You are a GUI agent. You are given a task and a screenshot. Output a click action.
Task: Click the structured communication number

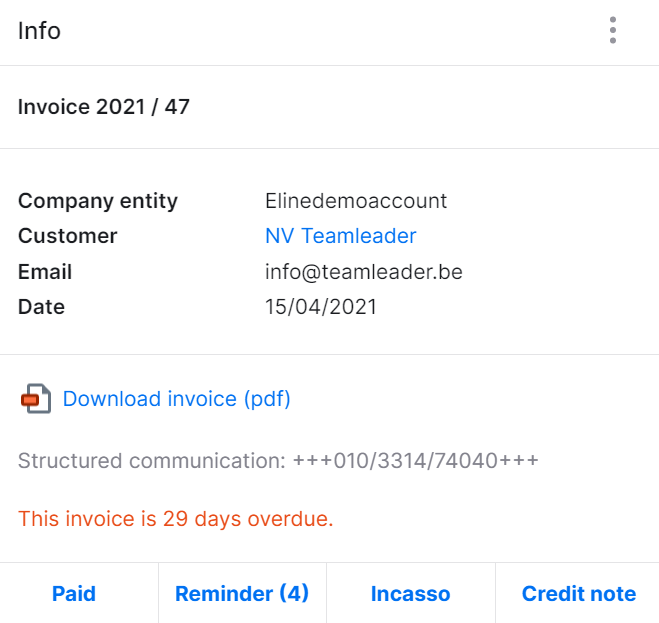pyautogui.click(x=416, y=460)
